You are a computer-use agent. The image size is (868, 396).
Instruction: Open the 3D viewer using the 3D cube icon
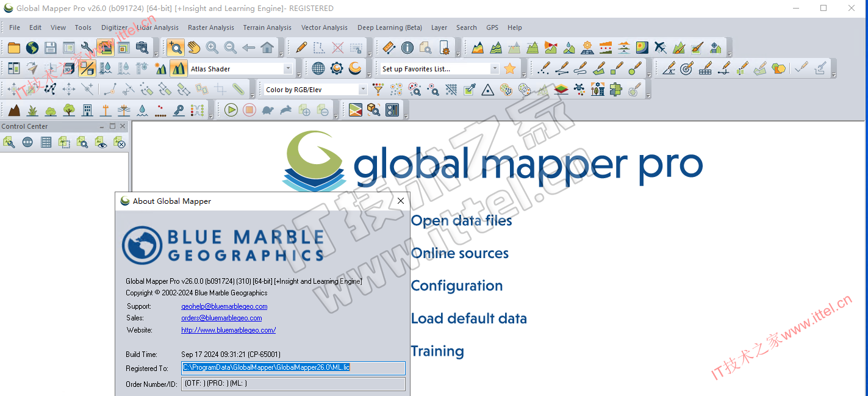[68, 68]
